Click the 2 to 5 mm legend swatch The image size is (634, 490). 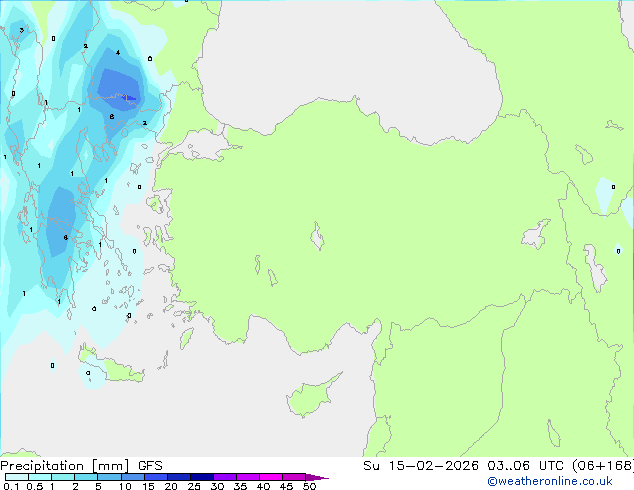pyautogui.click(x=86, y=477)
